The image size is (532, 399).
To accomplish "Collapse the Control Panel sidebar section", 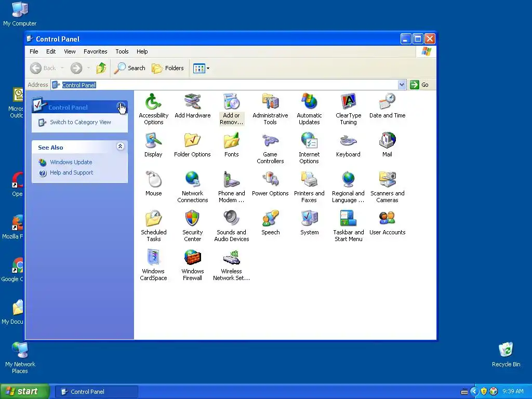I will click(x=121, y=107).
